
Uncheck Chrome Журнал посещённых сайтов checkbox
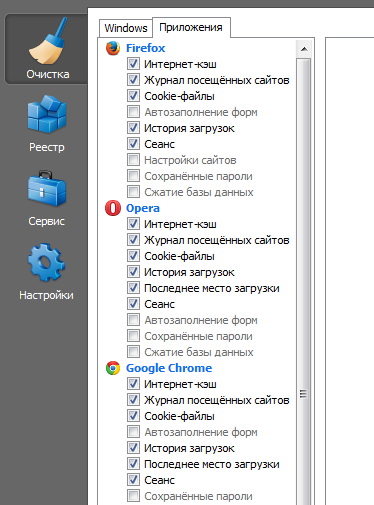point(133,400)
